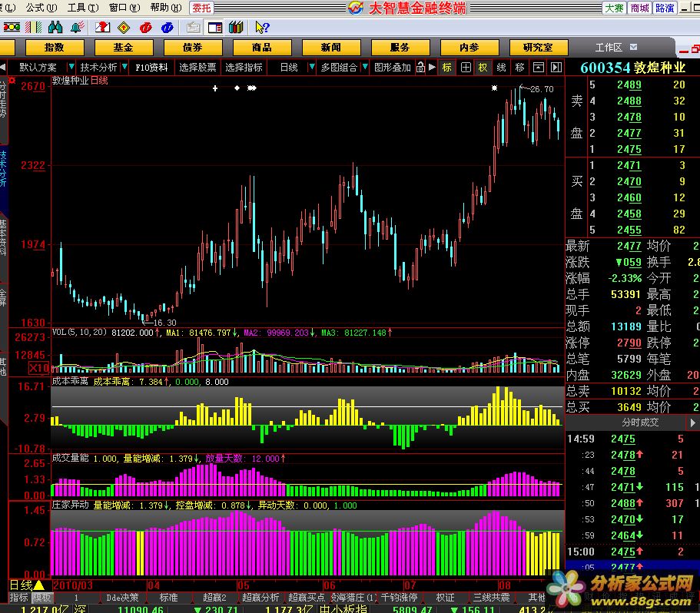Switch to the 服务 tab
This screenshot has height=613, width=700.
point(400,48)
